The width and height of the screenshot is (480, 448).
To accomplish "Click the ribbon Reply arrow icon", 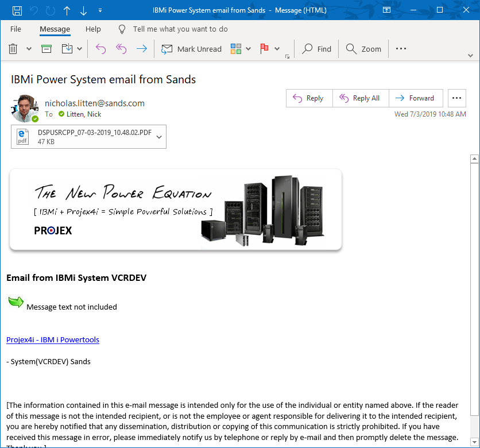I will click(x=100, y=49).
